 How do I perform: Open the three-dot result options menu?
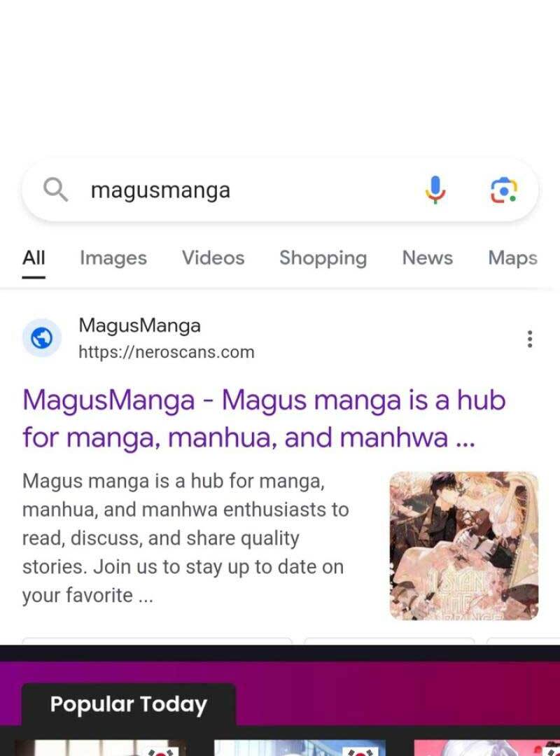530,339
